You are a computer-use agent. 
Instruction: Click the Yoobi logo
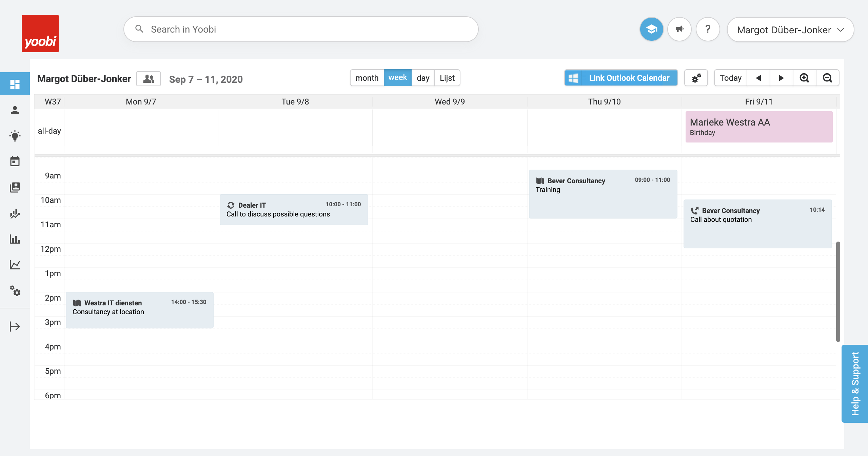click(x=40, y=34)
